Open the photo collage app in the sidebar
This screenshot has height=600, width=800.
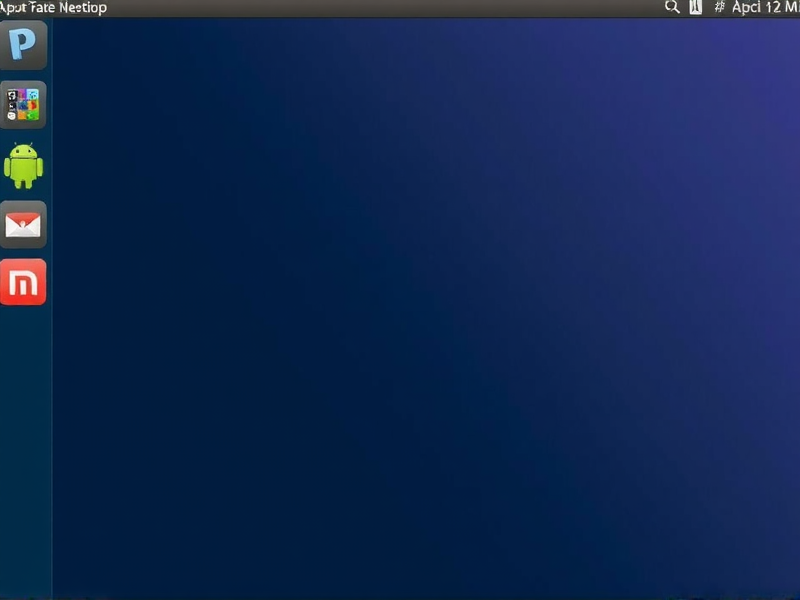coord(24,104)
